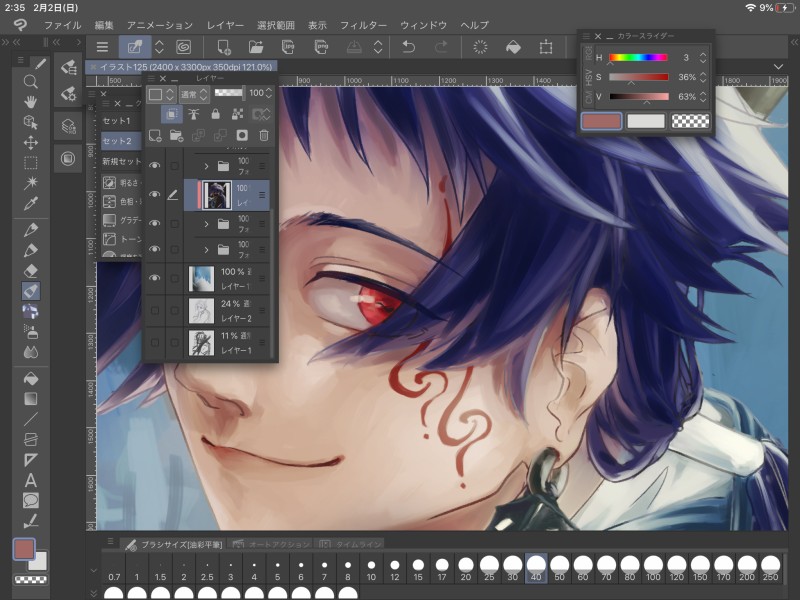Step the saturation S 36% value
This screenshot has height=600, width=800.
point(703,77)
